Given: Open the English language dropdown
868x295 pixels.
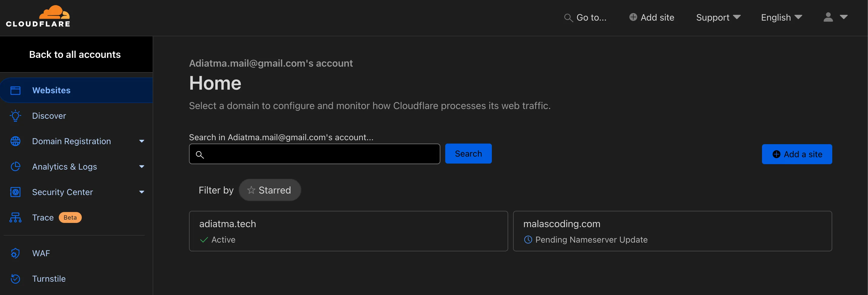Looking at the screenshot, I should tap(781, 18).
